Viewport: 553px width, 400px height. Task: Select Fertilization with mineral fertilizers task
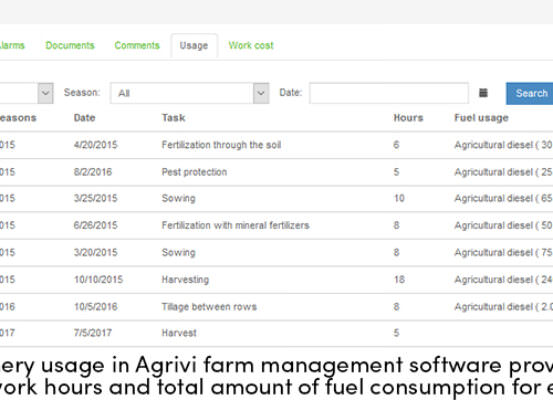pos(236,225)
